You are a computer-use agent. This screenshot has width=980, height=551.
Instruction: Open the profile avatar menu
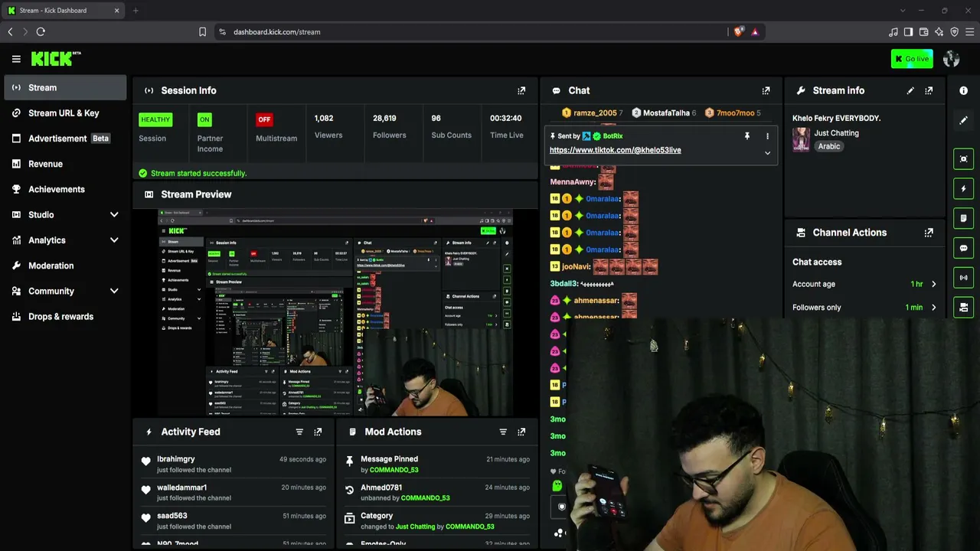(x=952, y=59)
